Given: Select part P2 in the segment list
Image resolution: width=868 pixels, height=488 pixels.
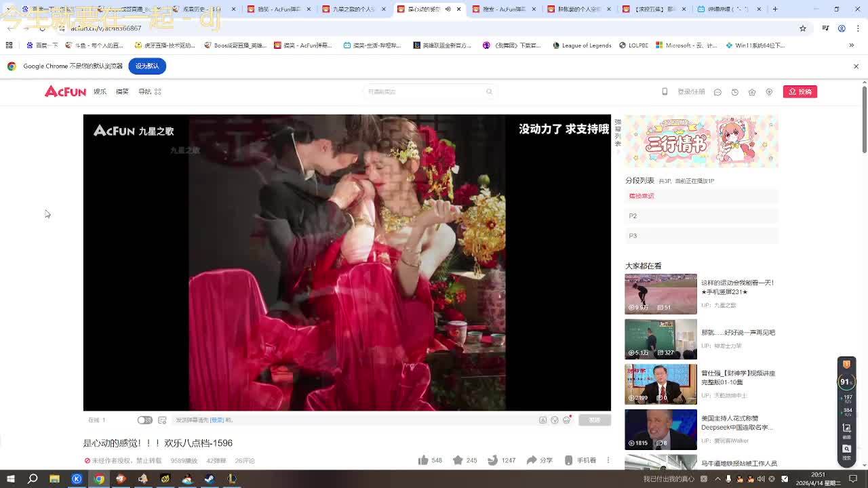Looking at the screenshot, I should coord(701,216).
